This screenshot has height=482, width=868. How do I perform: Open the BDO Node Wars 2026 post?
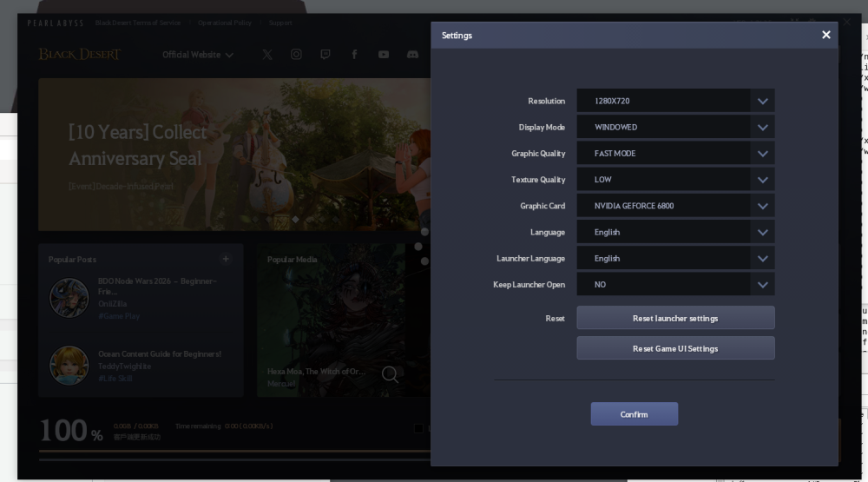click(x=157, y=287)
